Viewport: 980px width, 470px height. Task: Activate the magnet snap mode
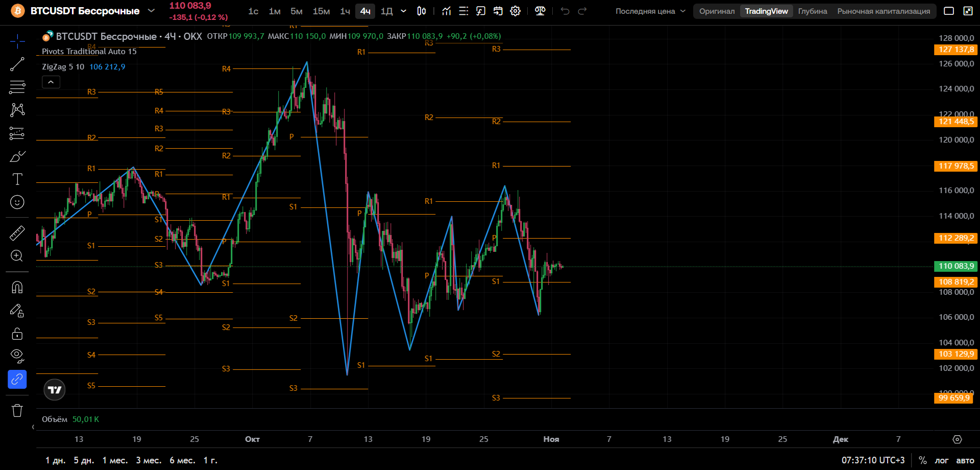[x=17, y=288]
